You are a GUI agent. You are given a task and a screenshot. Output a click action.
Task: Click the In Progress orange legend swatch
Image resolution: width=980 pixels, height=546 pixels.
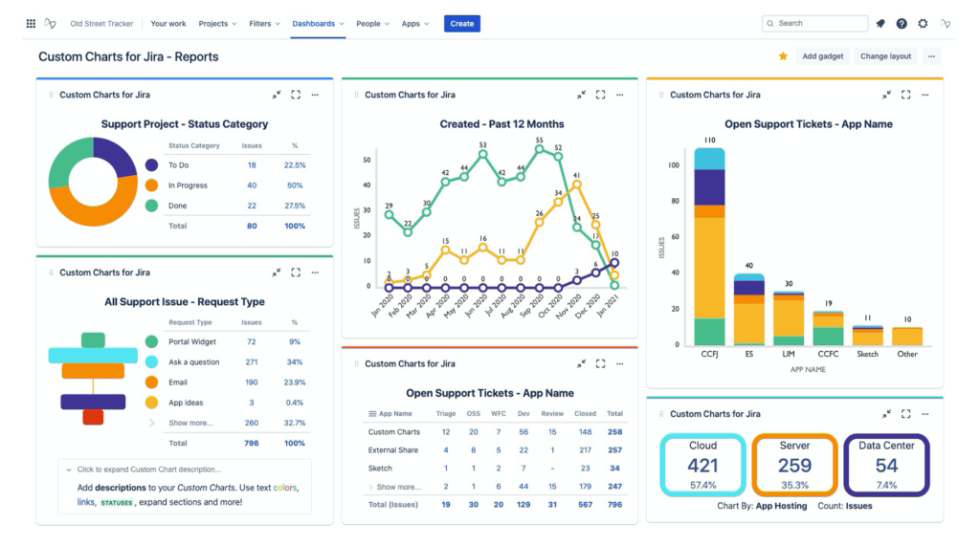[x=151, y=186]
